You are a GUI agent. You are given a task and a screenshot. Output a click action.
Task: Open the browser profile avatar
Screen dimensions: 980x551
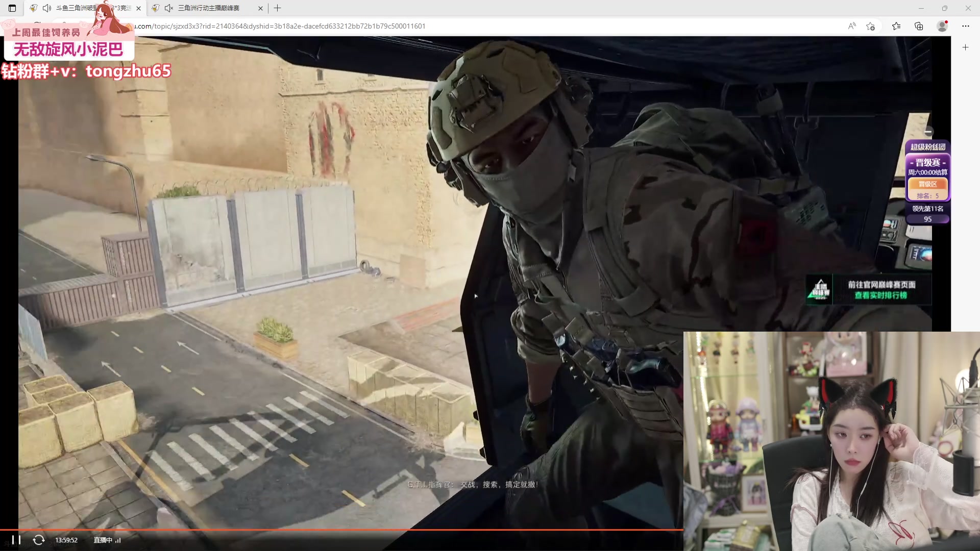(942, 26)
